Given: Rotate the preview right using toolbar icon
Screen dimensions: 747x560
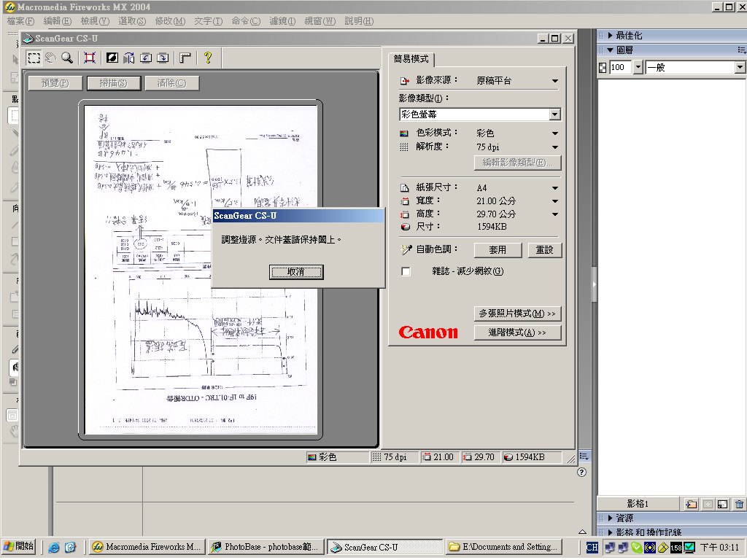Looking at the screenshot, I should point(163,58).
